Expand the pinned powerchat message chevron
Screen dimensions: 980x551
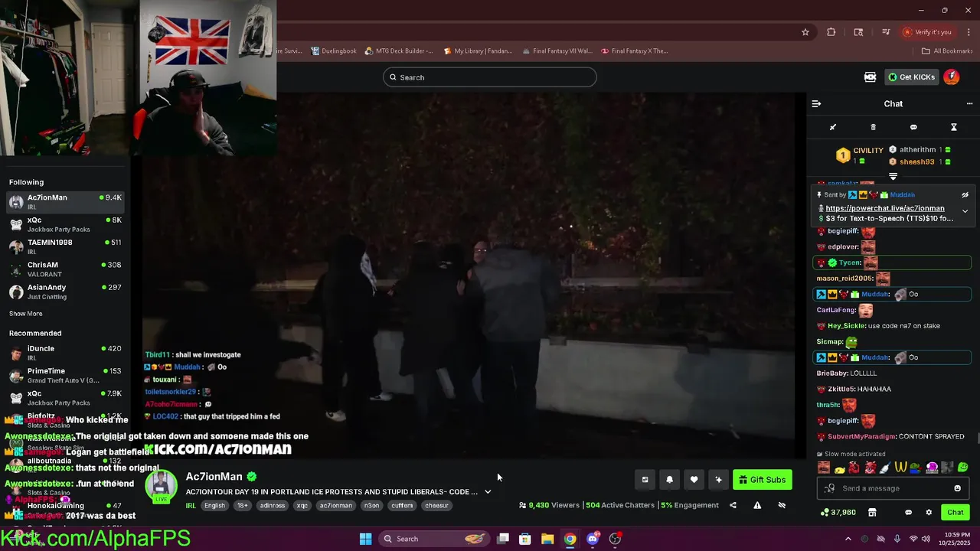(965, 211)
